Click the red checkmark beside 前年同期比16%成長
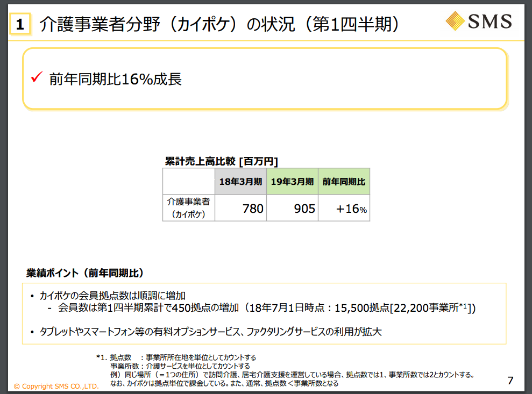532x394 pixels. pos(37,77)
